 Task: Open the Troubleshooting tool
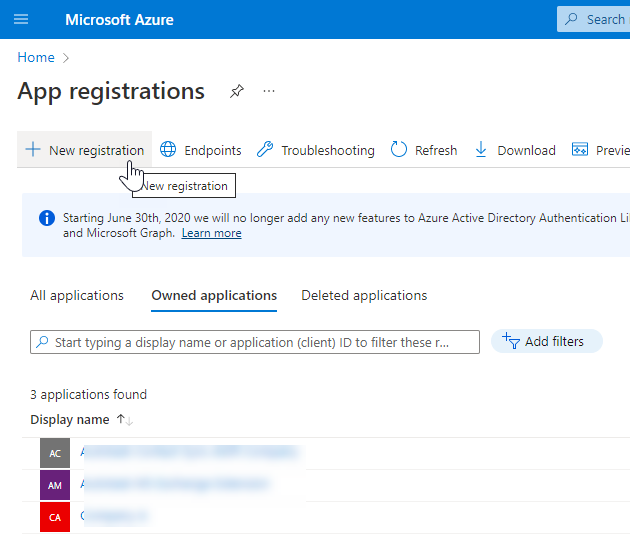(316, 150)
